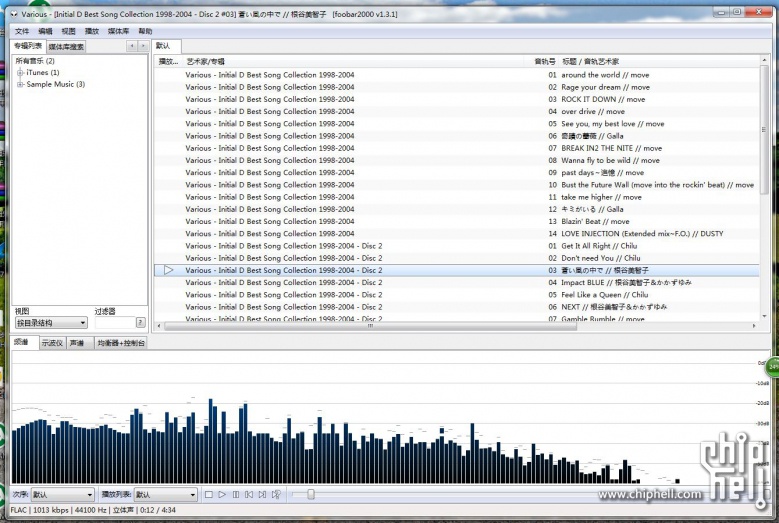
Task: Open the 文件 menu
Action: pos(22,31)
